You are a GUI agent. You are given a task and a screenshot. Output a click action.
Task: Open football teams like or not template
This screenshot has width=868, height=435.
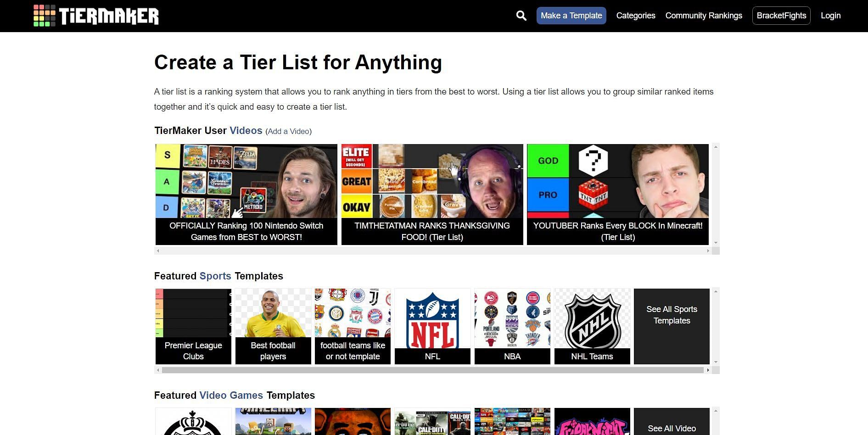[353, 326]
